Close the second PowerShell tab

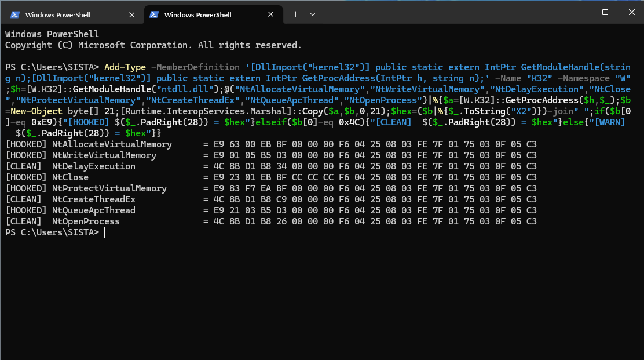270,14
